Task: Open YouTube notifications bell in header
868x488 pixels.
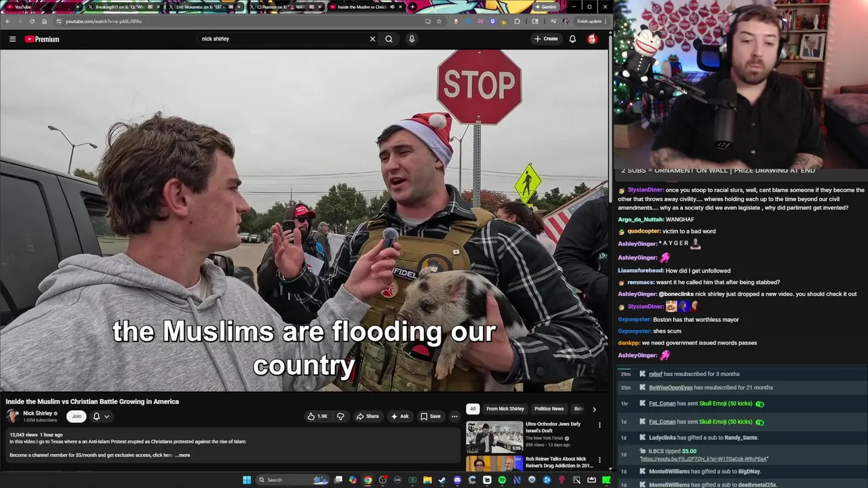Action: pos(572,39)
